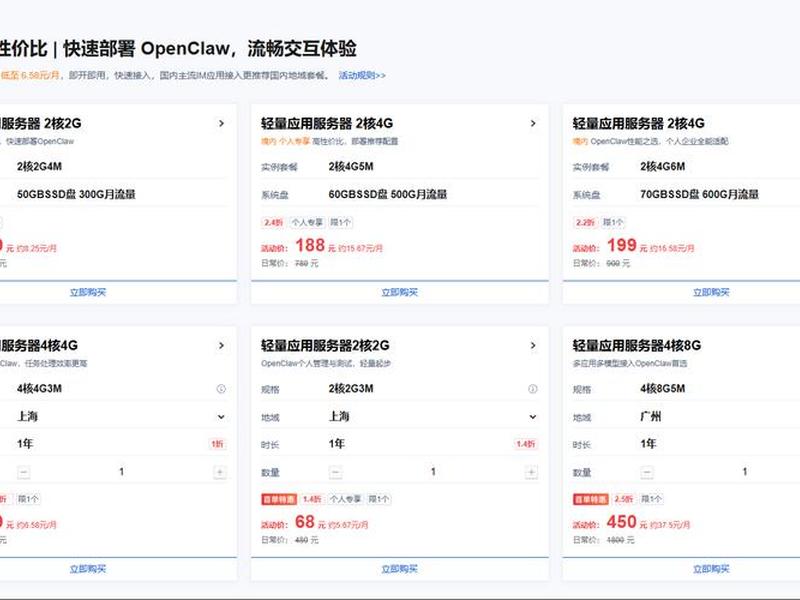
Task: Click the 个人专享 tag on the 68 元 card
Action: [x=345, y=499]
